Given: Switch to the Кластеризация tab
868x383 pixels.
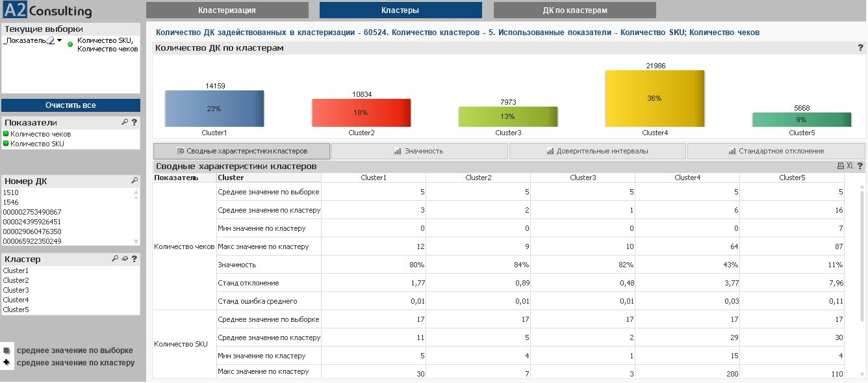Looking at the screenshot, I should pyautogui.click(x=227, y=10).
